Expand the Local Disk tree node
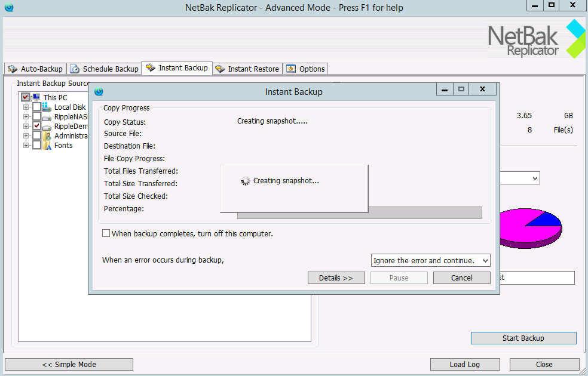The height and width of the screenshot is (376, 588). [x=26, y=107]
